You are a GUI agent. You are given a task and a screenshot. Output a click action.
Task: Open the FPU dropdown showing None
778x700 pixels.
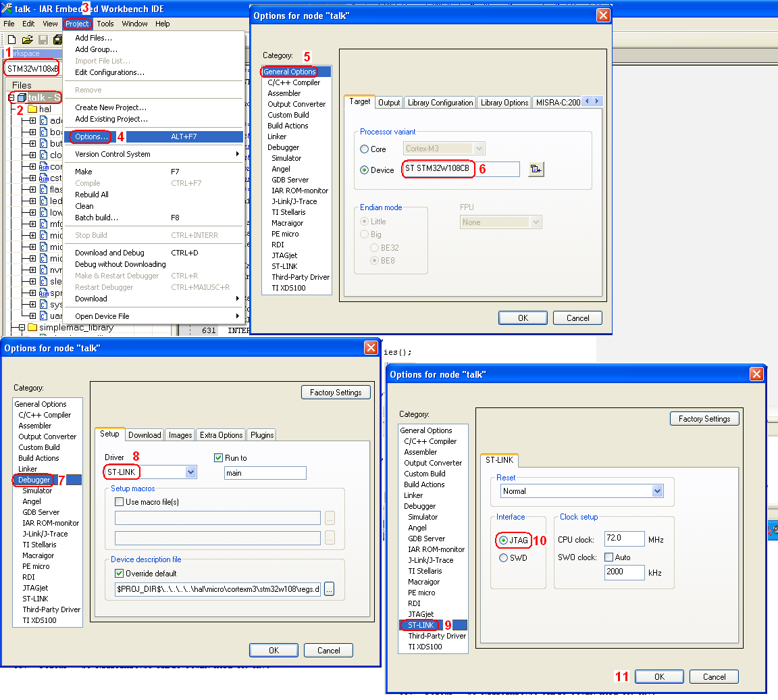(536, 222)
